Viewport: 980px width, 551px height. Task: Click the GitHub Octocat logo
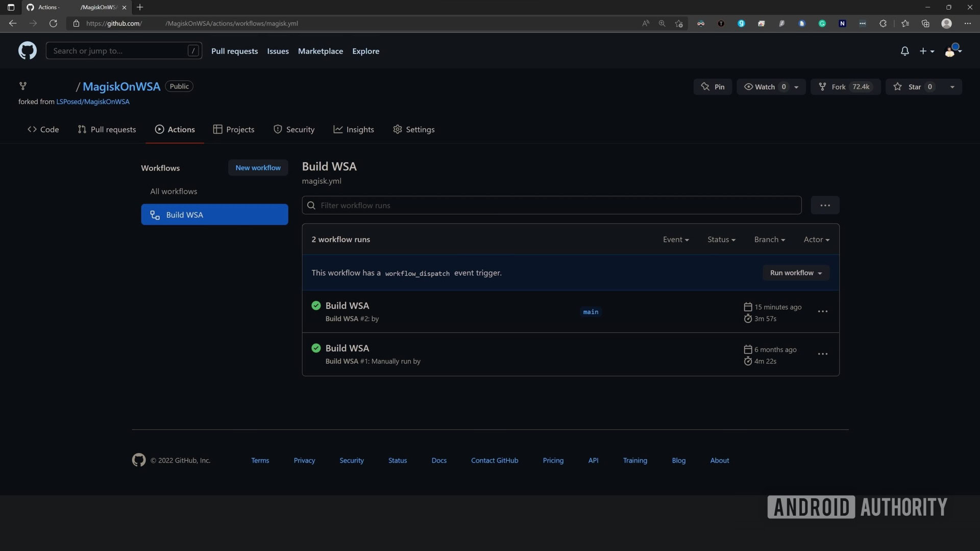(28, 51)
